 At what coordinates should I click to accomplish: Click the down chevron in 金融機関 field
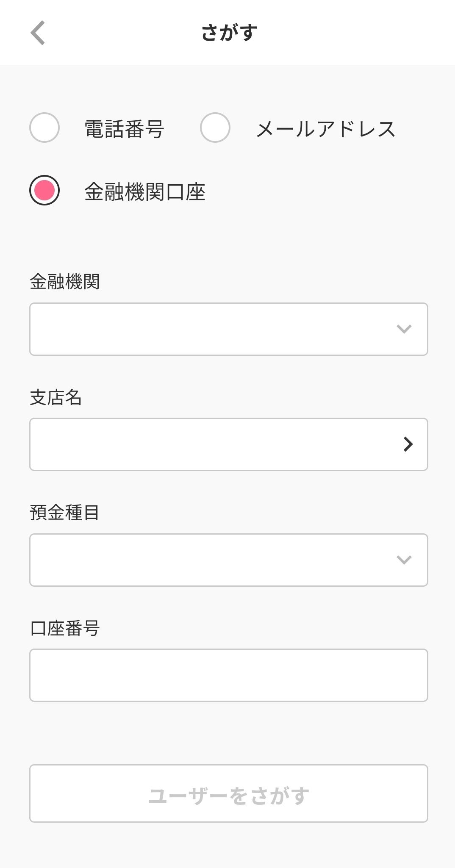pyautogui.click(x=404, y=329)
